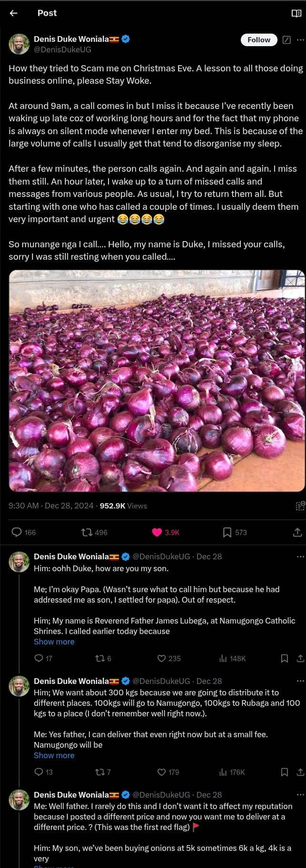Click the Grok icon beside Follow
306x868 pixels.
tap(286, 40)
